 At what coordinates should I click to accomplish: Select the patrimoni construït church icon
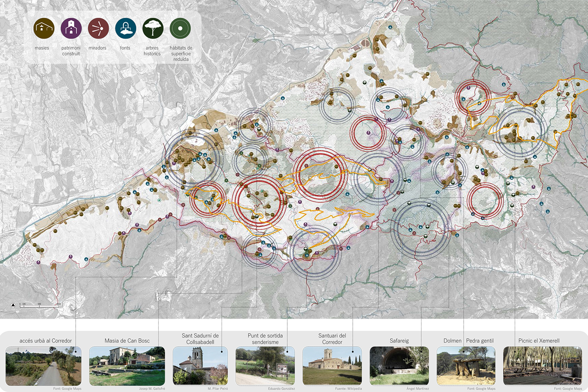pos(71,28)
